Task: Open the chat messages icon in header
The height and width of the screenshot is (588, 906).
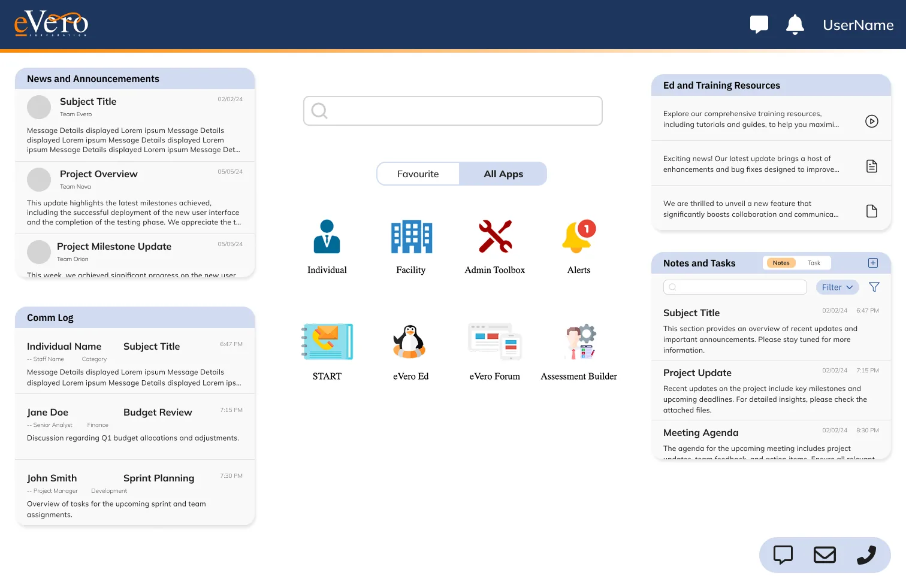Action: 759,25
